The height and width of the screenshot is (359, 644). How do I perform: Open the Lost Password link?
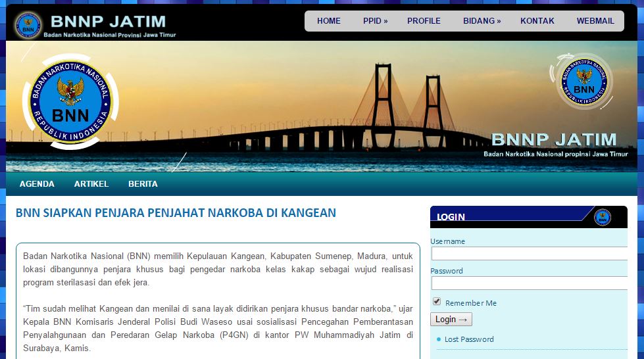pyautogui.click(x=469, y=339)
